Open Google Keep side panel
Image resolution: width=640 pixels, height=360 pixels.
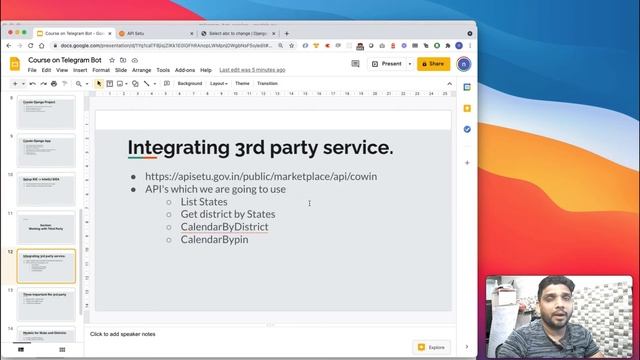click(x=467, y=108)
